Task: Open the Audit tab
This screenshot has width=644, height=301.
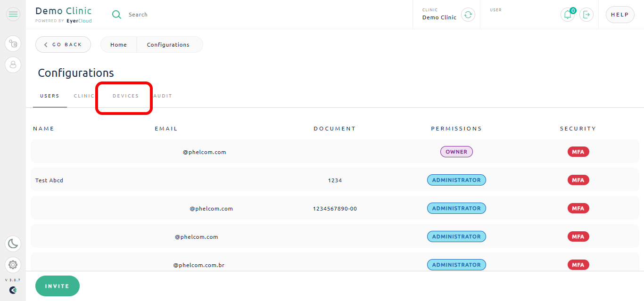Action: click(x=163, y=96)
